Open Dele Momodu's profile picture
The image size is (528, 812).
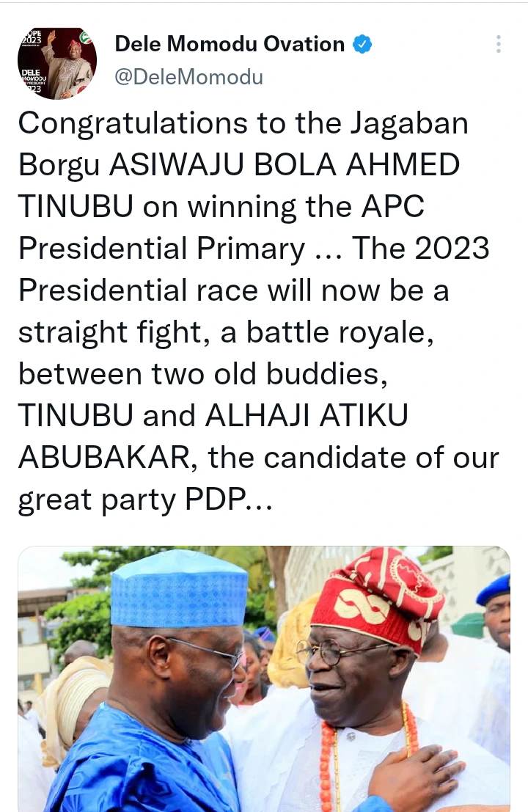[57, 63]
